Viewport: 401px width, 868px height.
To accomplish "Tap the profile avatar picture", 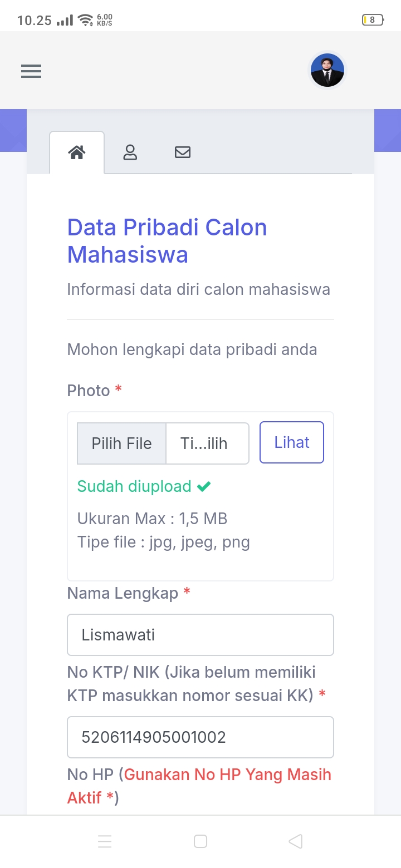I will (x=327, y=71).
